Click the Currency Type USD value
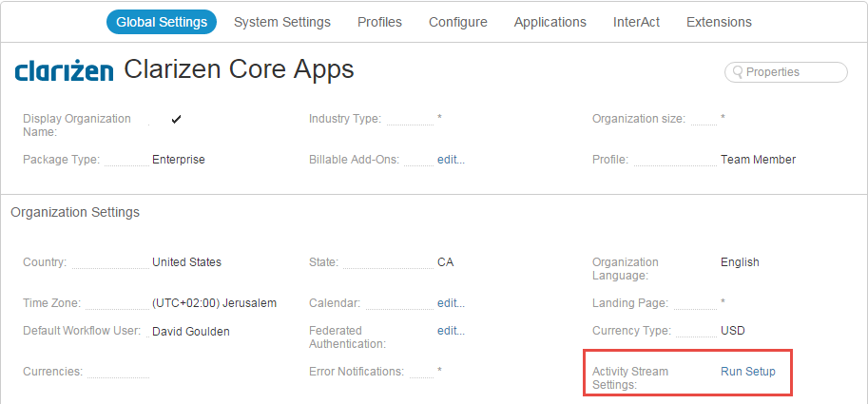Image resolution: width=868 pixels, height=404 pixels. [732, 331]
